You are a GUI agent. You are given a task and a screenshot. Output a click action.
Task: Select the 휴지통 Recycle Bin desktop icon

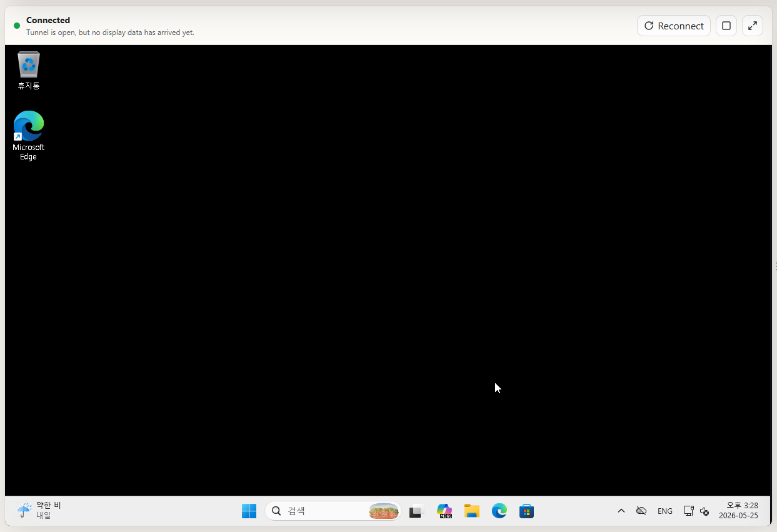[x=29, y=71]
